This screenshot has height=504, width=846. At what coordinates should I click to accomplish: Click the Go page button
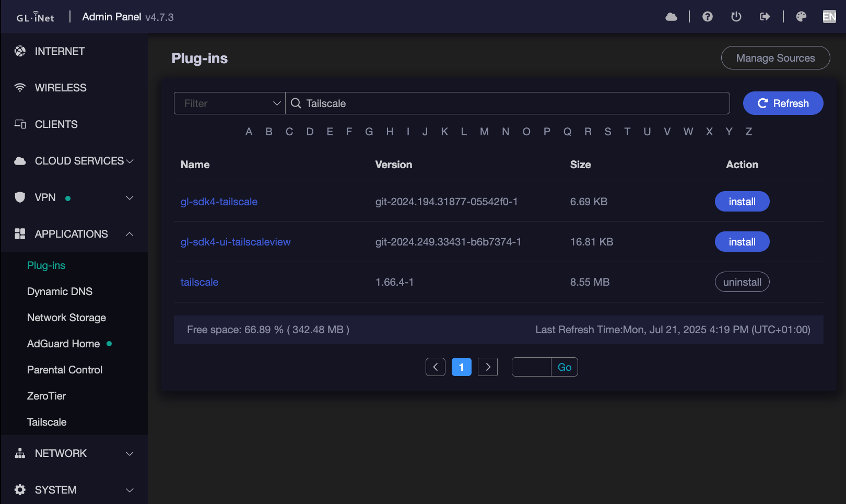click(565, 367)
